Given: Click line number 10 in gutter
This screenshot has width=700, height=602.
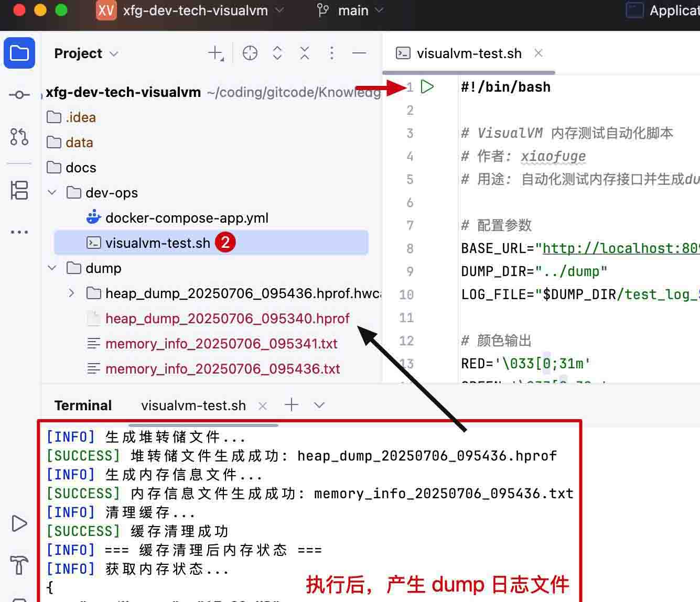Looking at the screenshot, I should (x=406, y=294).
